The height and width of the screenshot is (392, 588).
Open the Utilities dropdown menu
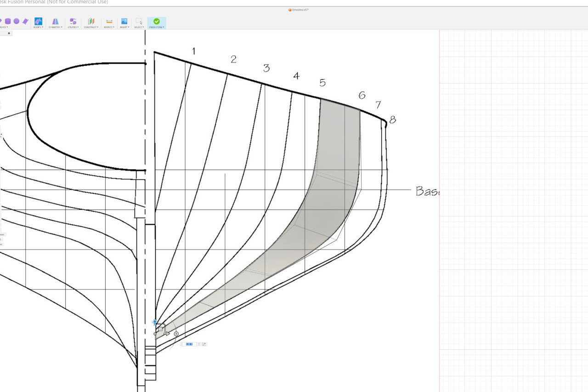73,27
